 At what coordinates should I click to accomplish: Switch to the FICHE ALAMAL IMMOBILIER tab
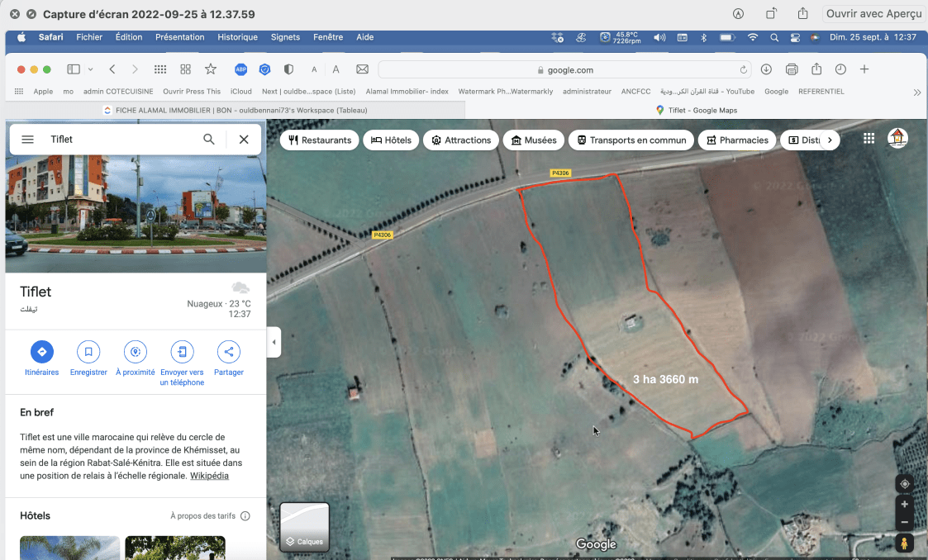coord(236,110)
